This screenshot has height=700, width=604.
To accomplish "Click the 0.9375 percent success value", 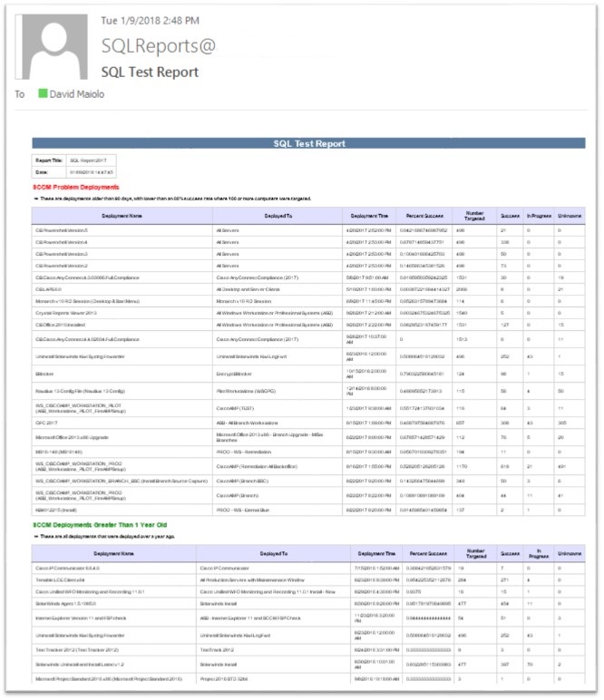I will pos(414,592).
